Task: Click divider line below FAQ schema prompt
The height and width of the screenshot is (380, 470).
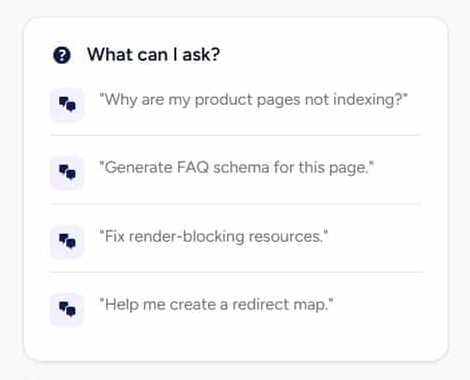Action: pyautogui.click(x=236, y=204)
